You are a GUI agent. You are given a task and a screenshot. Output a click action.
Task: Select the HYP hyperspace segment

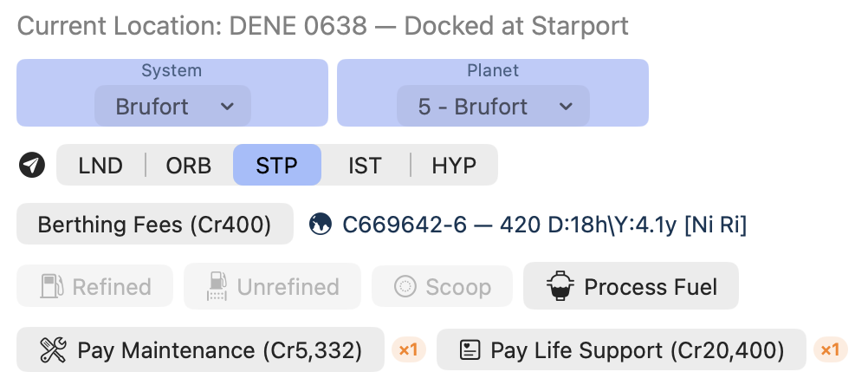coord(454,165)
